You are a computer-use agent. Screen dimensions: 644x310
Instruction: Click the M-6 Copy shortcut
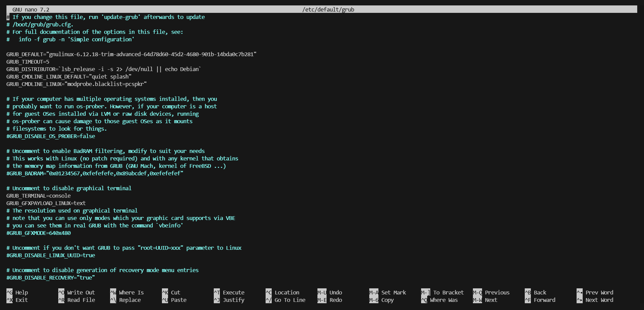tap(381, 300)
